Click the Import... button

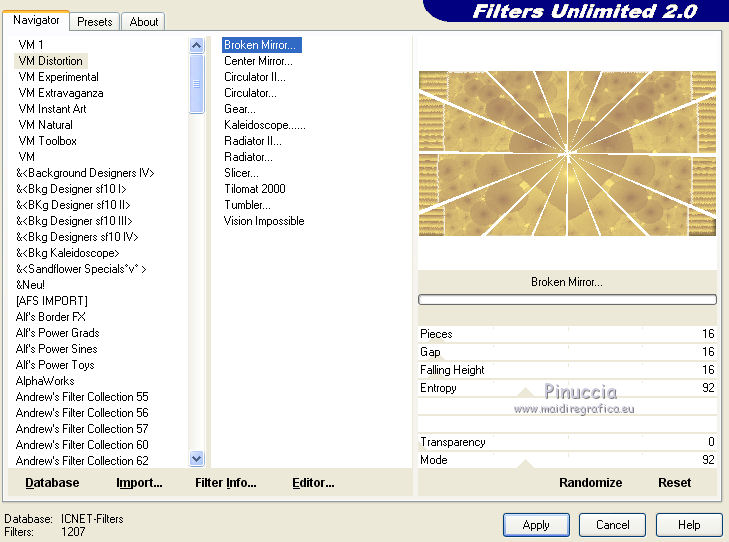[139, 483]
